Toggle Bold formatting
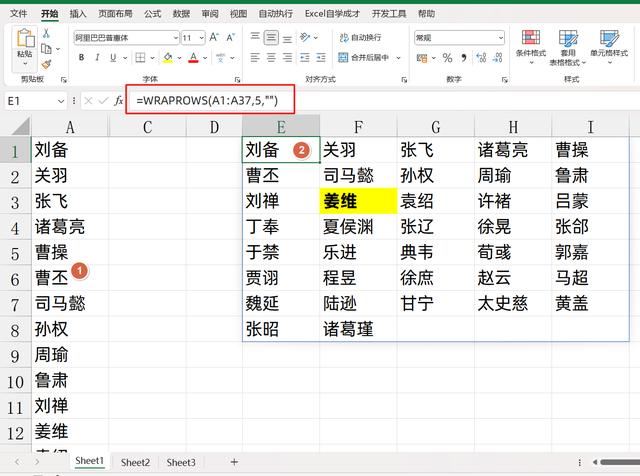The height and width of the screenshot is (476, 640). 81,58
